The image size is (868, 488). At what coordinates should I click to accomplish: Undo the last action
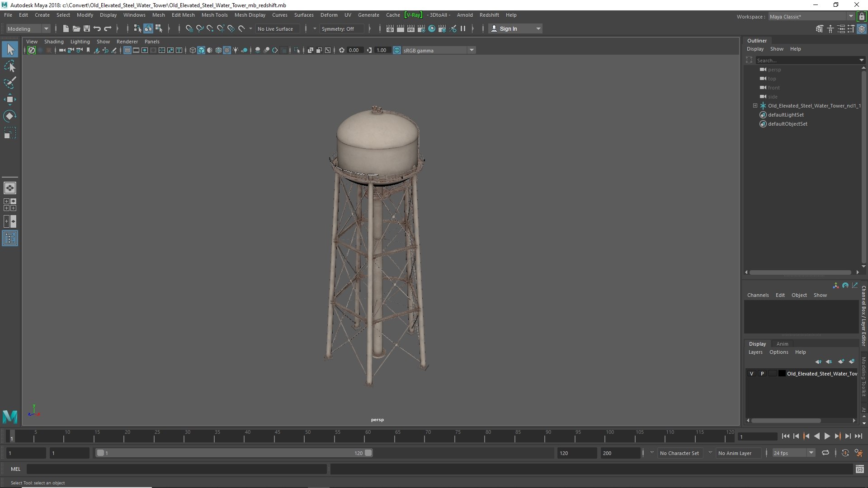pyautogui.click(x=97, y=28)
